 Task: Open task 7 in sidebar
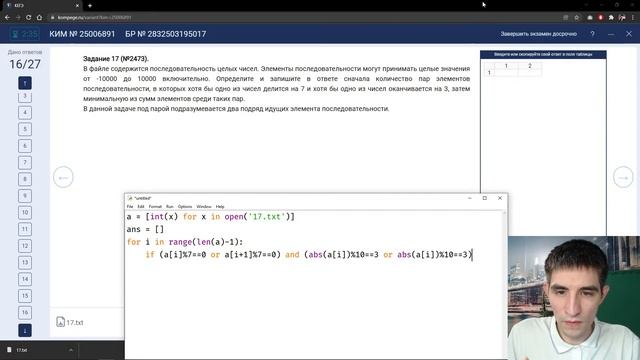[25, 163]
